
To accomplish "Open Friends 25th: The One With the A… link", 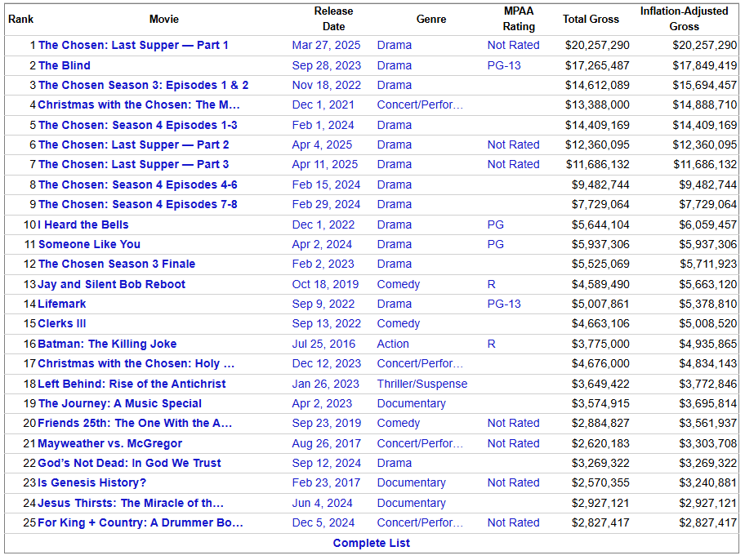I will pyautogui.click(x=135, y=423).
